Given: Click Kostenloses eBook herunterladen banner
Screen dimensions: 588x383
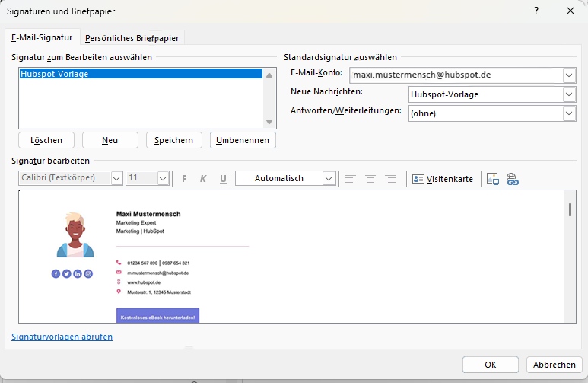Looking at the screenshot, I should coord(157,315).
